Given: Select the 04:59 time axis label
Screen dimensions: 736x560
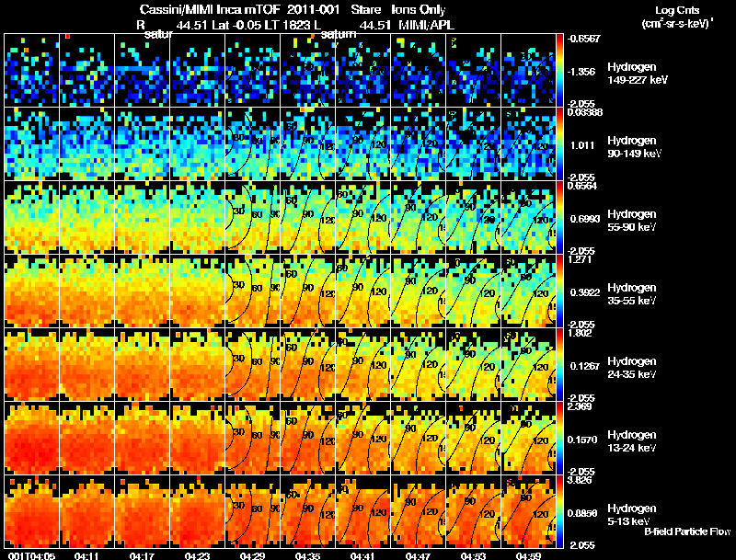Looking at the screenshot, I should [x=528, y=555].
